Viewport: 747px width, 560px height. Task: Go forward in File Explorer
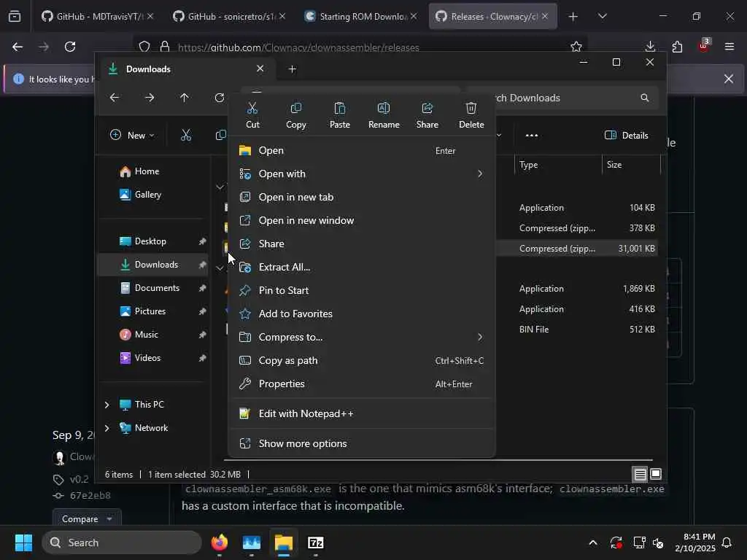[150, 98]
